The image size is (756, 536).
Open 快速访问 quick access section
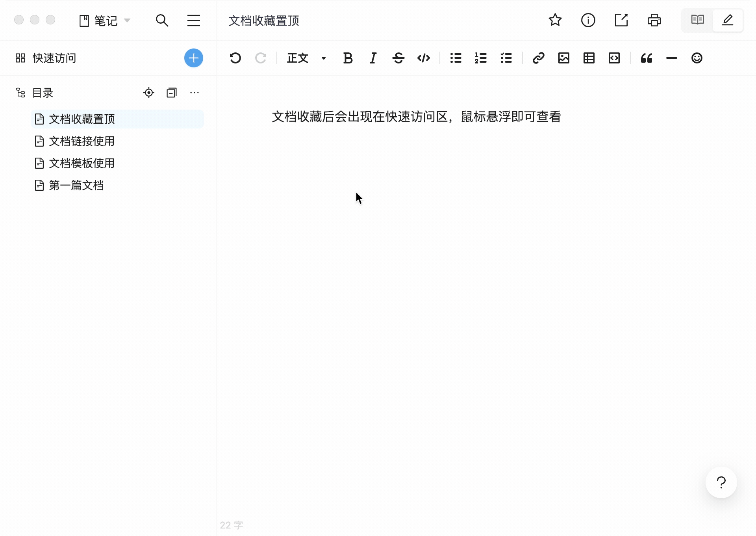point(46,58)
